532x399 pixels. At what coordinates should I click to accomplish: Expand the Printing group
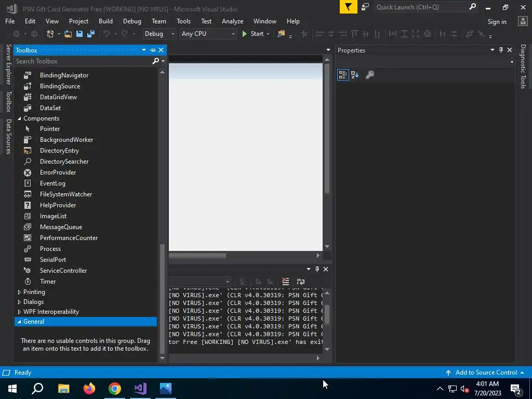coord(19,292)
